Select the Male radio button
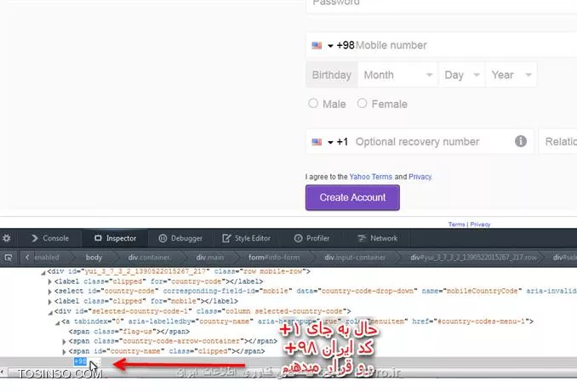 (313, 104)
